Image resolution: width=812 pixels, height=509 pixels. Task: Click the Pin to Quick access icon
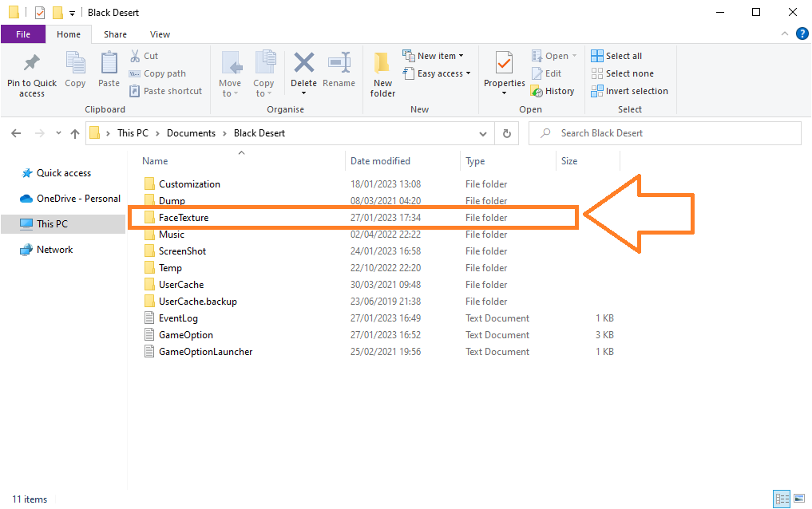[x=32, y=63]
